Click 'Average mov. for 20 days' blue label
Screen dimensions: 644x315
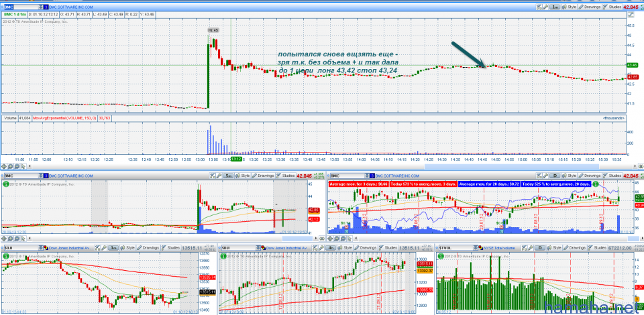[x=489, y=184]
